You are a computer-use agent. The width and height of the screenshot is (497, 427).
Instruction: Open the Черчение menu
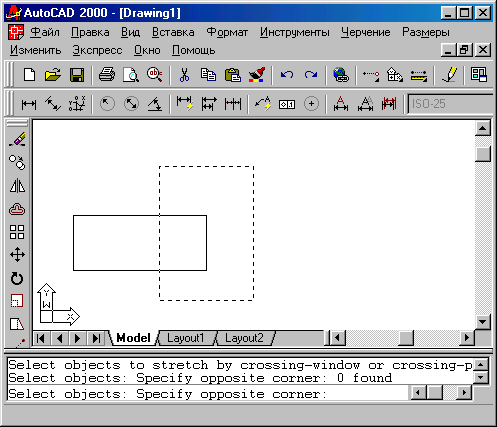[365, 32]
